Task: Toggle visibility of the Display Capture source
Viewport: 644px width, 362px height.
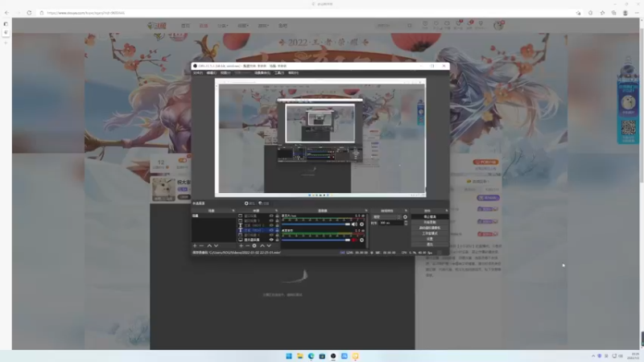Action: point(271,240)
